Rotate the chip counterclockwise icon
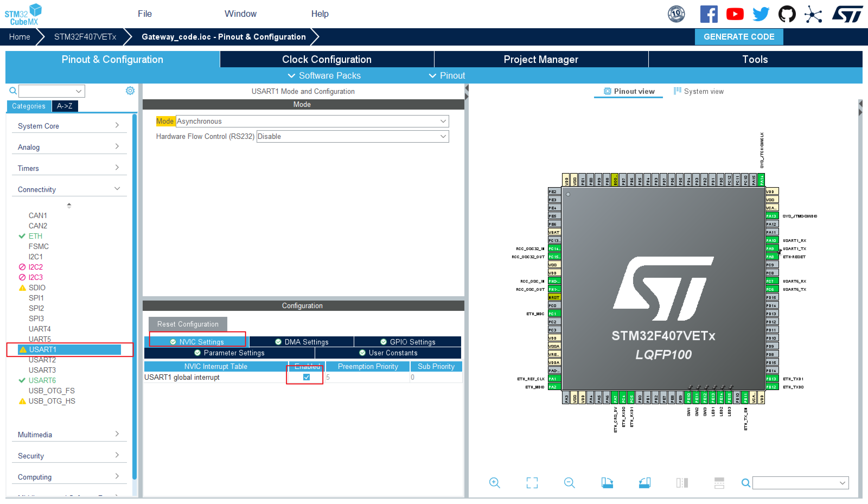The height and width of the screenshot is (504, 868). [644, 483]
